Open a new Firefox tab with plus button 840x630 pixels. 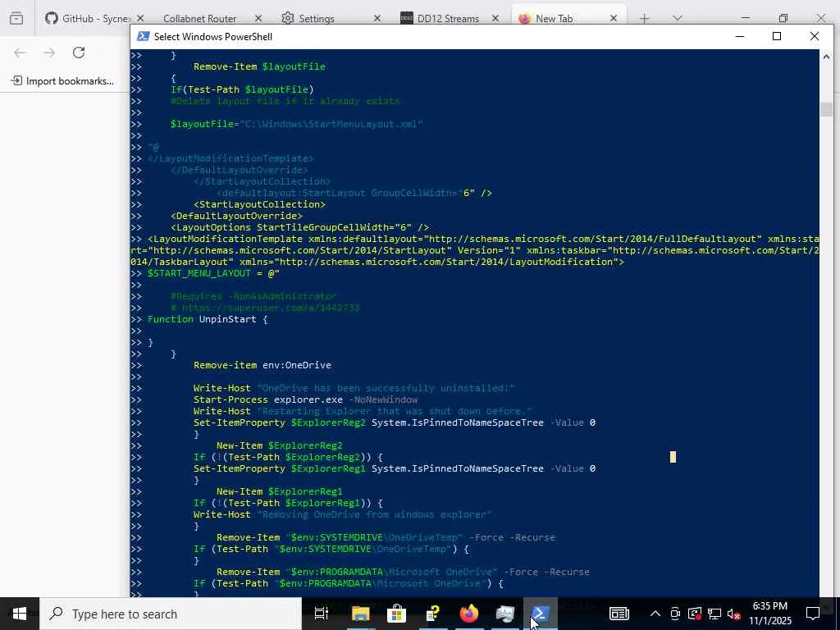[x=645, y=18]
